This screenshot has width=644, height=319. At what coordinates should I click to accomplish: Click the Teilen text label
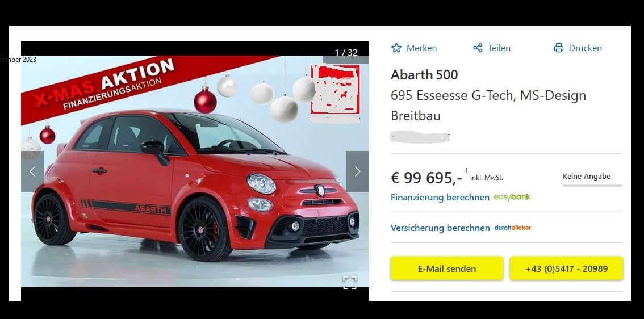[x=499, y=48]
